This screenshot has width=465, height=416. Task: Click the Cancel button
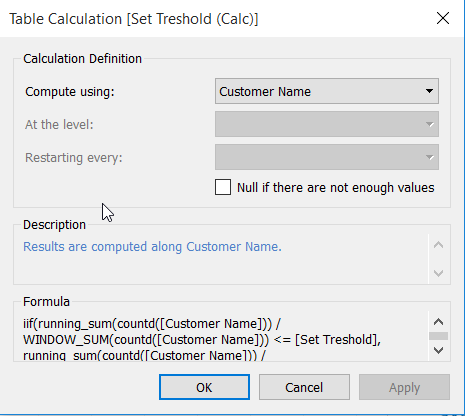pos(304,387)
